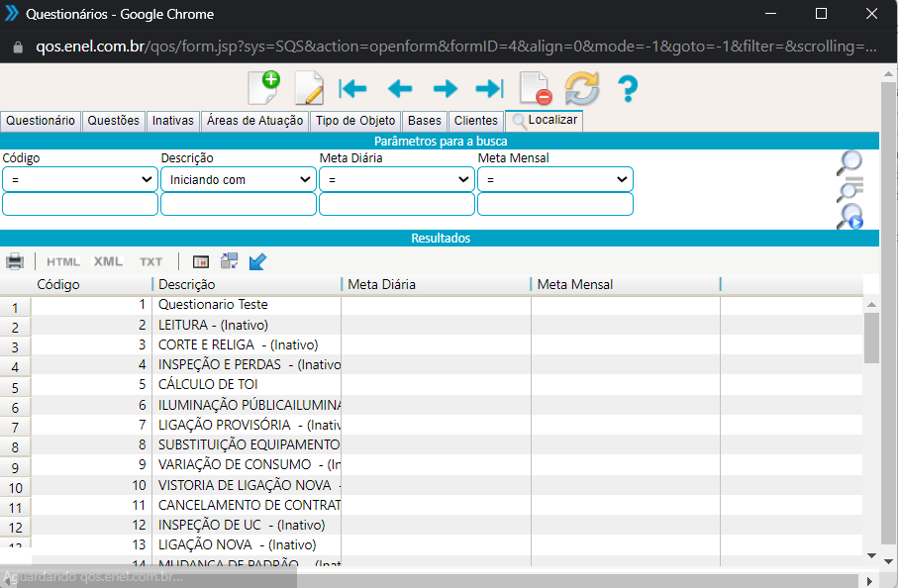Screen dimensions: 898x588
Task: Switch to the Áreas de Atuação tab
Action: [255, 121]
